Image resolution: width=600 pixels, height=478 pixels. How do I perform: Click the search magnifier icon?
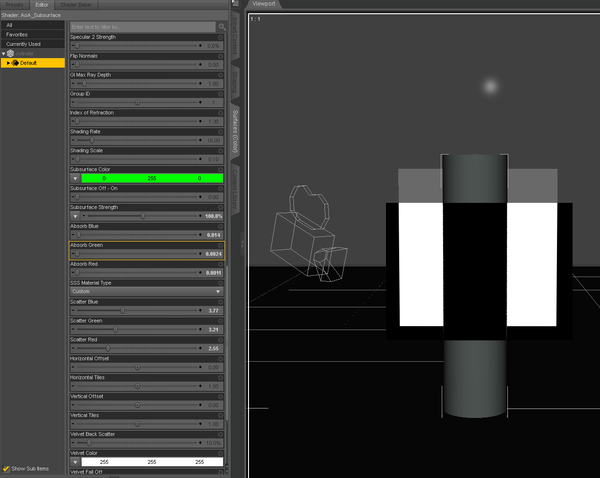click(x=222, y=27)
